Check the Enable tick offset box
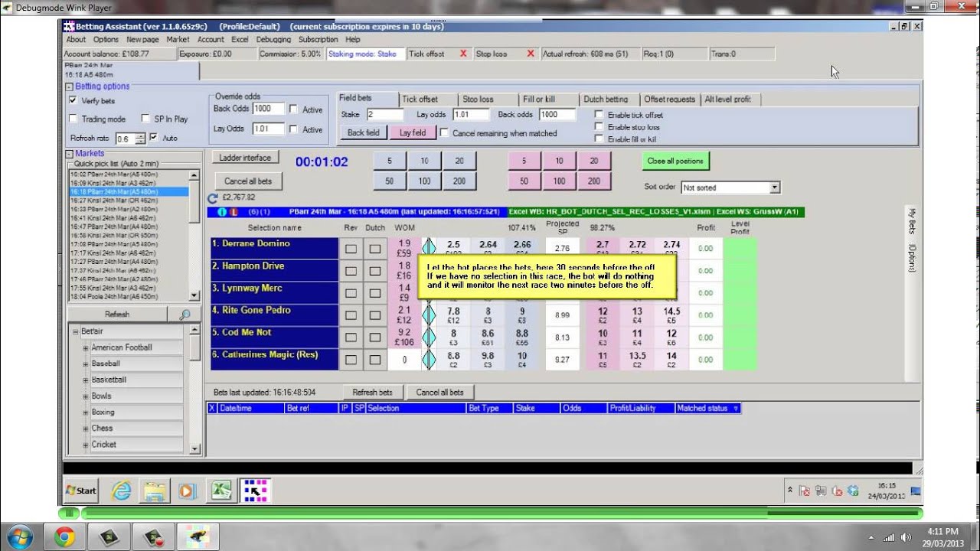 point(599,115)
